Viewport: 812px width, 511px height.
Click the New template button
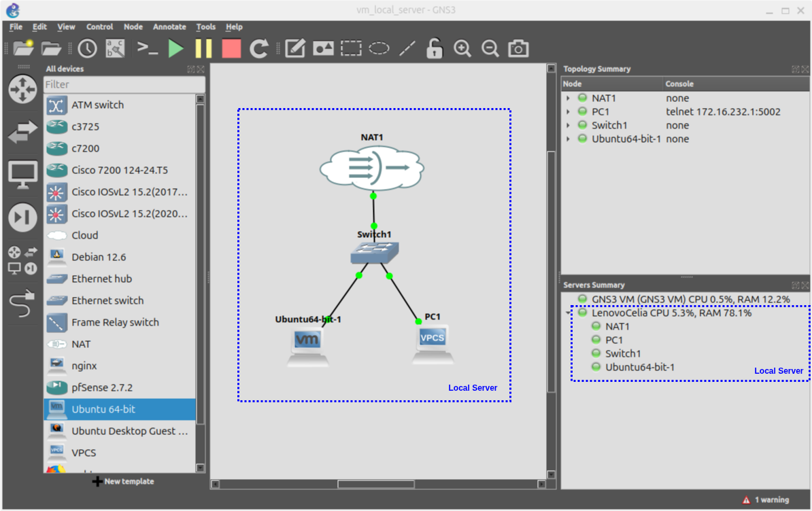click(122, 481)
